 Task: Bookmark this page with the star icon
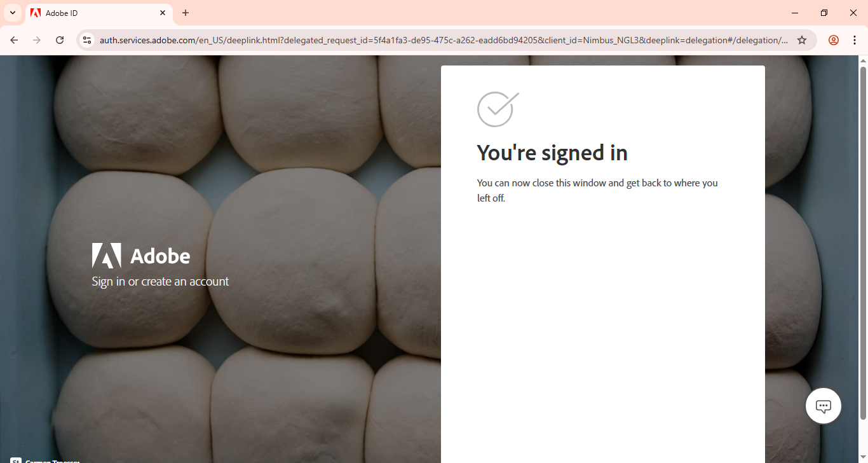[x=802, y=40]
